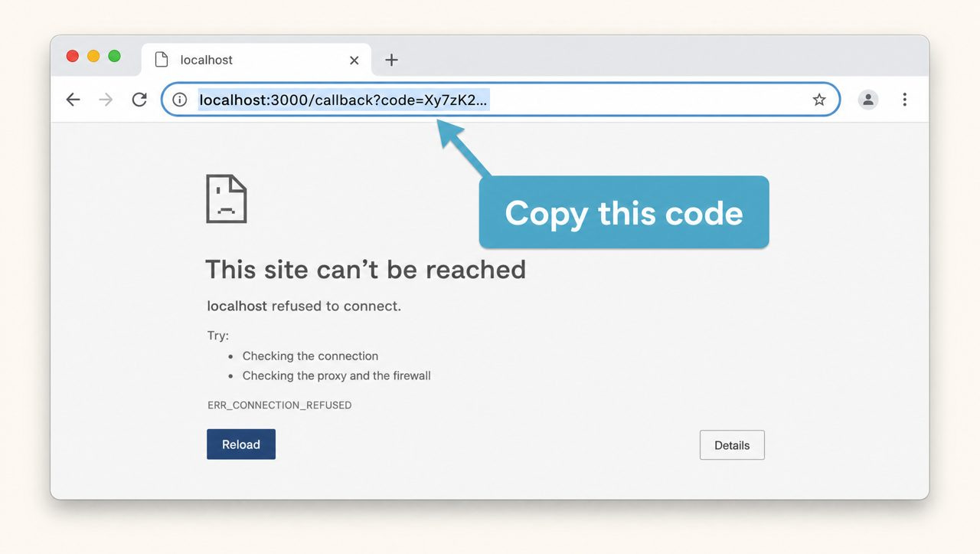Open the profile avatar menu
Image resolution: width=980 pixels, height=554 pixels.
pos(867,100)
